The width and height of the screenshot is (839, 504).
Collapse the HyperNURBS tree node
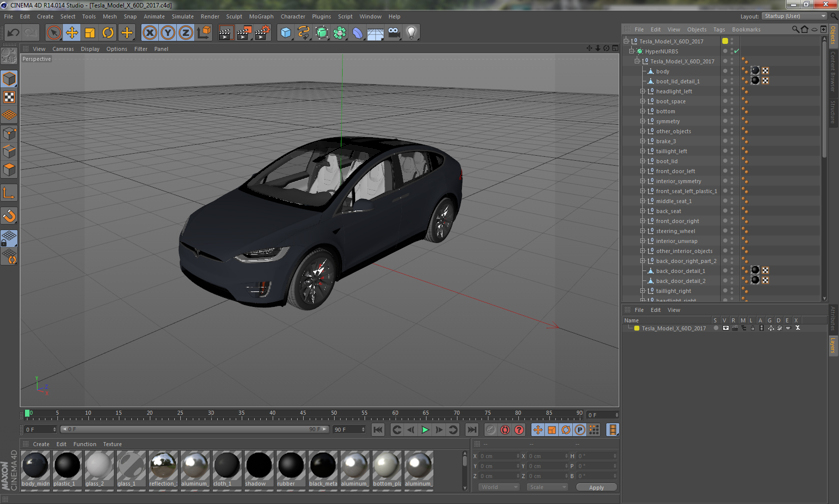click(631, 51)
